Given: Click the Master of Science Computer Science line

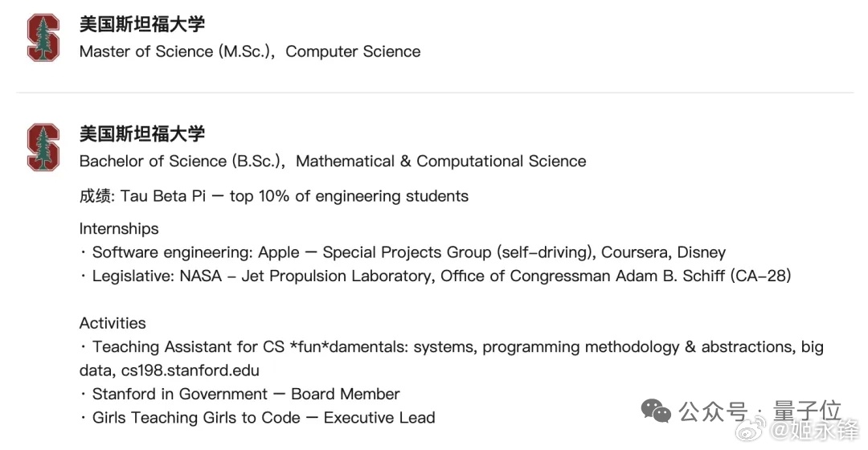Looking at the screenshot, I should 250,51.
